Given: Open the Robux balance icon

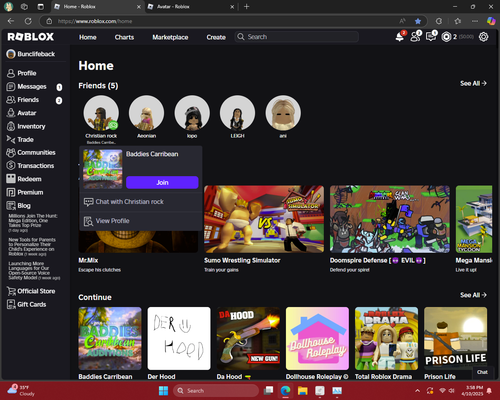Looking at the screenshot, I should 446,37.
